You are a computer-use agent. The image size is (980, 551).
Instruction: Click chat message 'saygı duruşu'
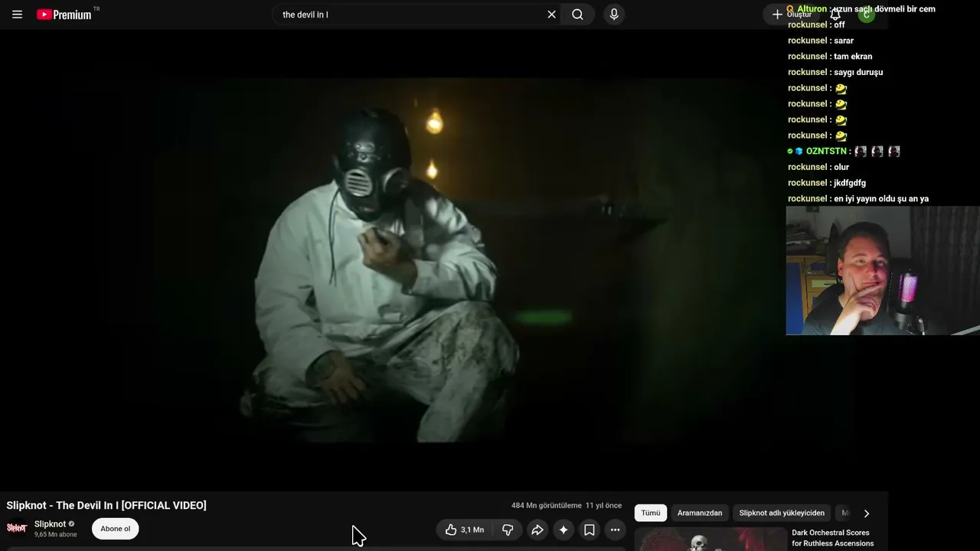[x=858, y=72]
